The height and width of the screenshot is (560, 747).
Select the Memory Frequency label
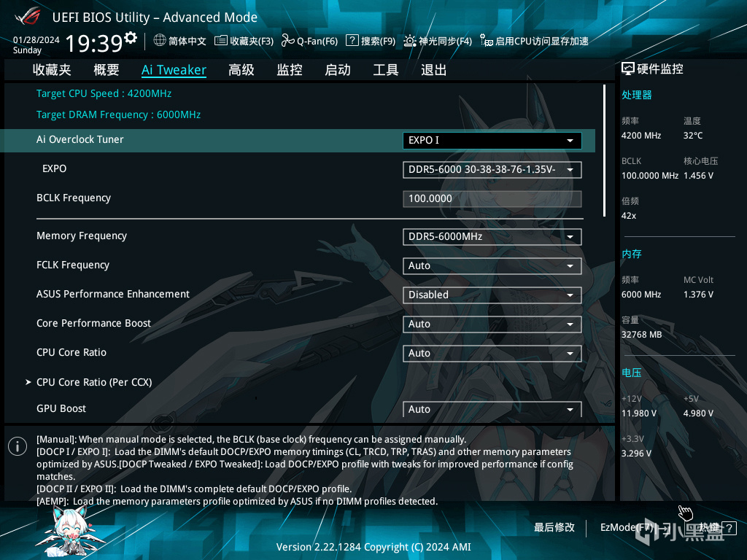tap(82, 236)
